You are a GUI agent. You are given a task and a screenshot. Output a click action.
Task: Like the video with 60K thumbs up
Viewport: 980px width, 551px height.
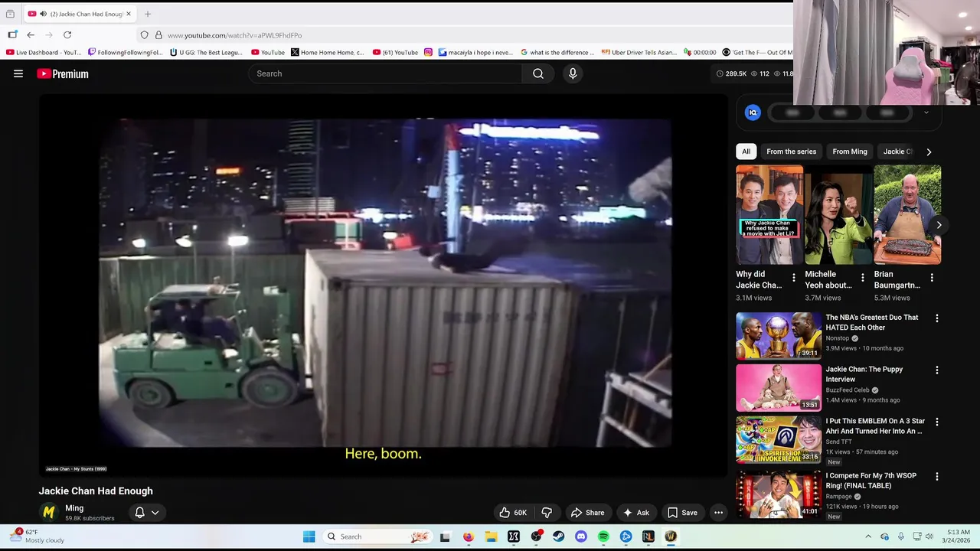pos(513,513)
